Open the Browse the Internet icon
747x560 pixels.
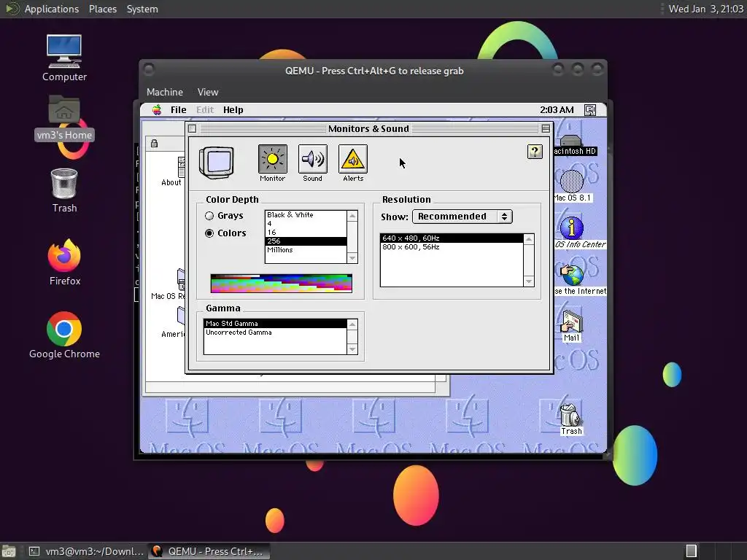pyautogui.click(x=572, y=275)
